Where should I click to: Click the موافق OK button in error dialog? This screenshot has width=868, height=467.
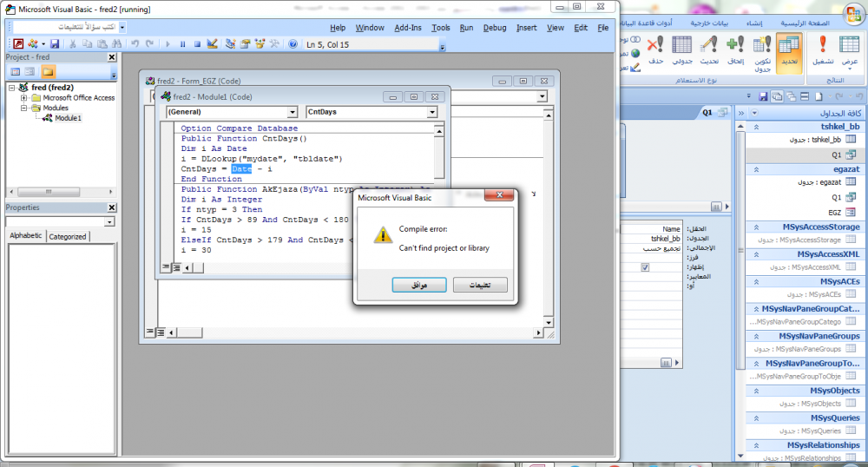[418, 286]
